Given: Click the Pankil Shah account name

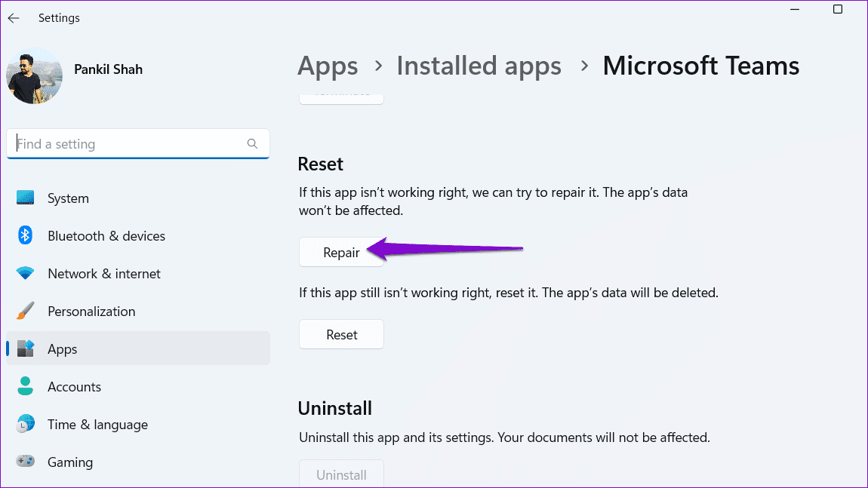Looking at the screenshot, I should [108, 69].
